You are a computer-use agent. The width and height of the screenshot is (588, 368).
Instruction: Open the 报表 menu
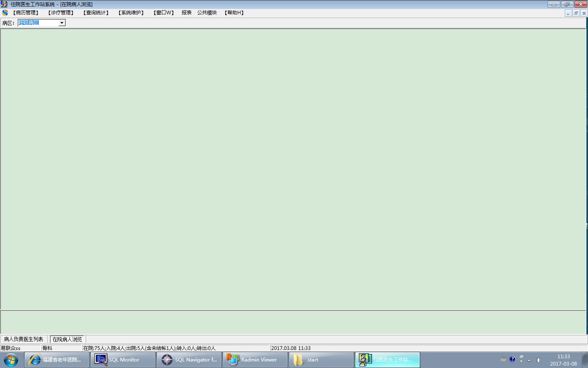click(187, 13)
